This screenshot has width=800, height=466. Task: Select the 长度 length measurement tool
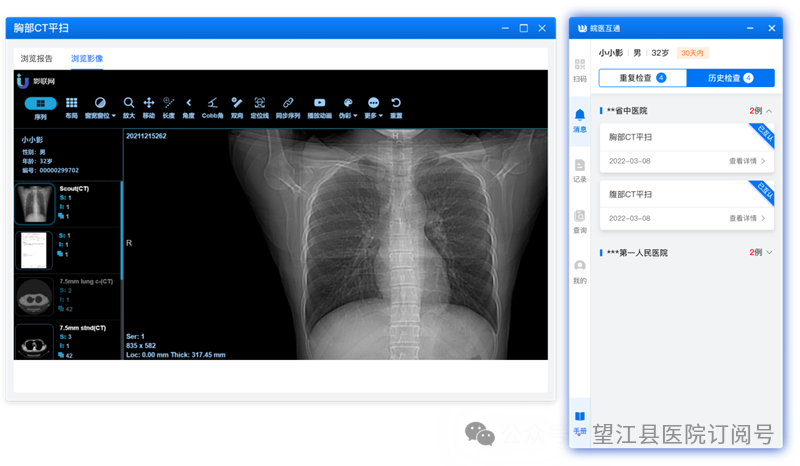tap(168, 108)
